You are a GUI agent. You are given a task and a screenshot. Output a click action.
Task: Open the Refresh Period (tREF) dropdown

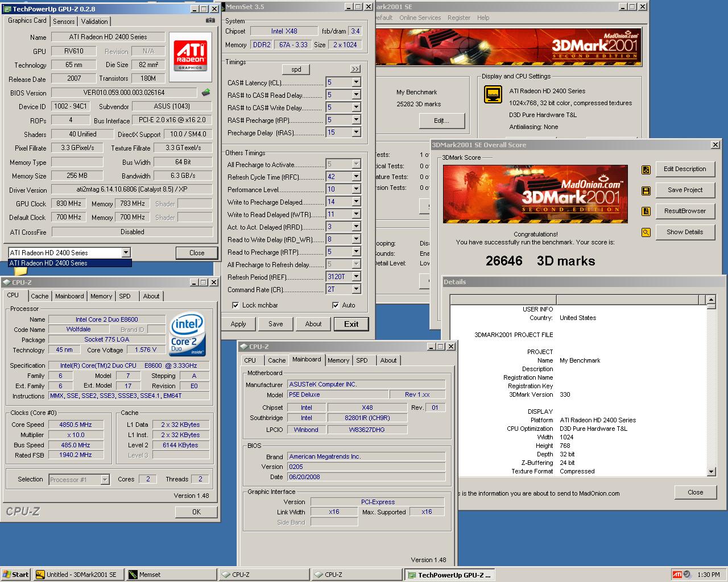tap(356, 277)
